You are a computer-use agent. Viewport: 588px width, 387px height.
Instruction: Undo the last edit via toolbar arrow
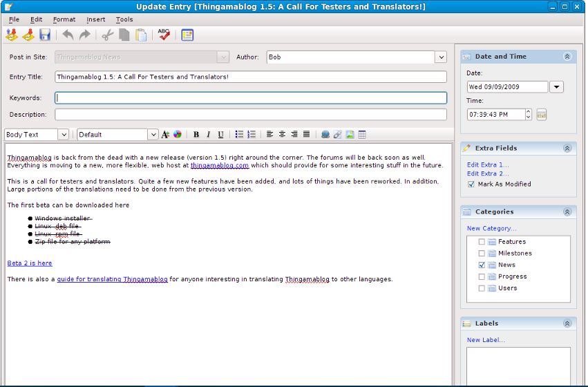(x=68, y=35)
